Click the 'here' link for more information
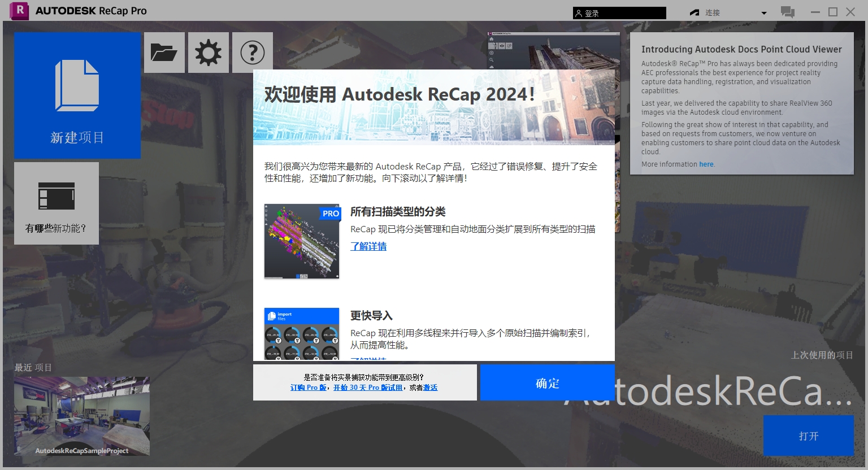The width and height of the screenshot is (868, 470). click(x=706, y=164)
